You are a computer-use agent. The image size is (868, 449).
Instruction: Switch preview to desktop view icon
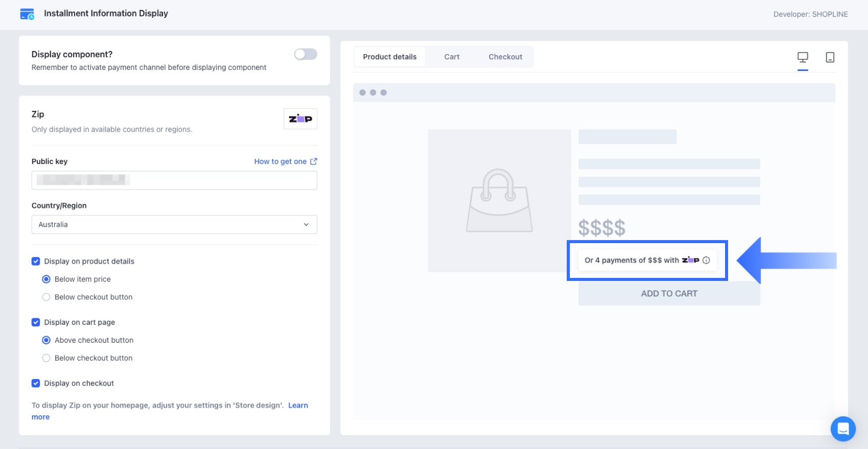tap(803, 57)
